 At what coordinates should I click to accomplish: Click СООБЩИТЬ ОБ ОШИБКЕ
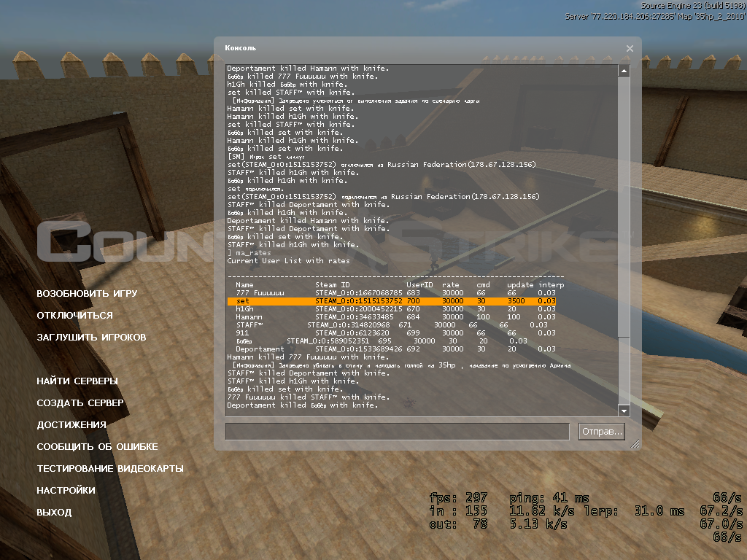pos(97,447)
